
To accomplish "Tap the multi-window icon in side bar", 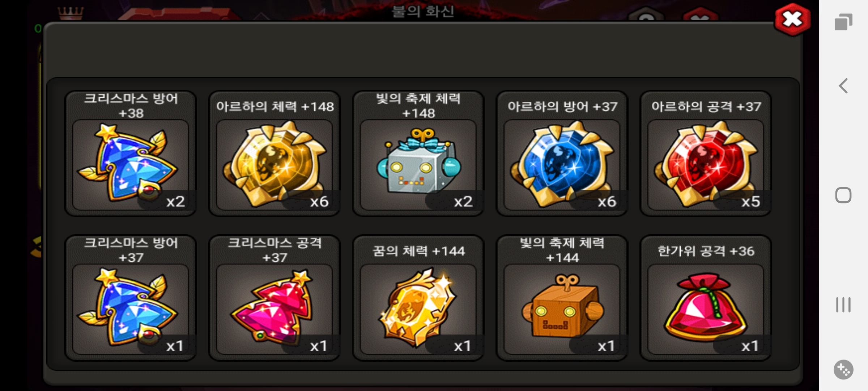I will coord(843,22).
